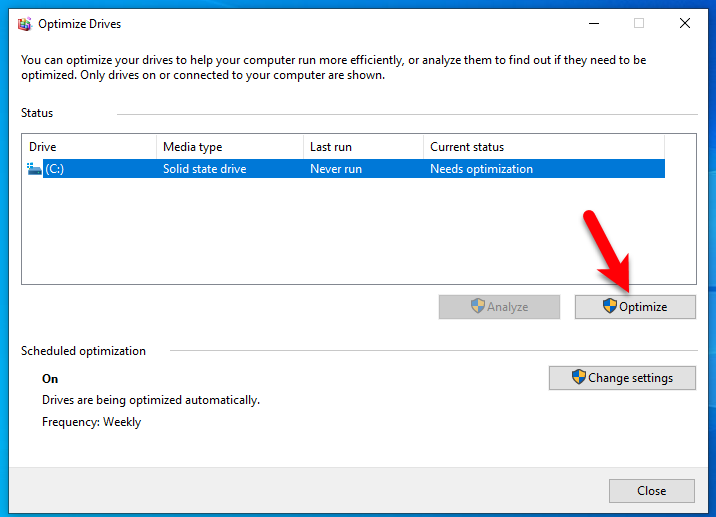Viewport: 716px width, 517px height.
Task: Click the shield icon on Change settings button
Action: 579,377
